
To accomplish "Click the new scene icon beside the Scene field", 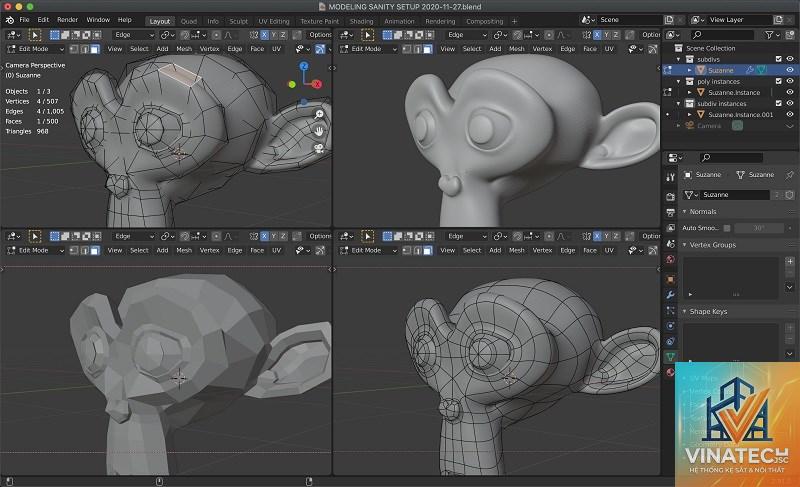I will (x=669, y=20).
